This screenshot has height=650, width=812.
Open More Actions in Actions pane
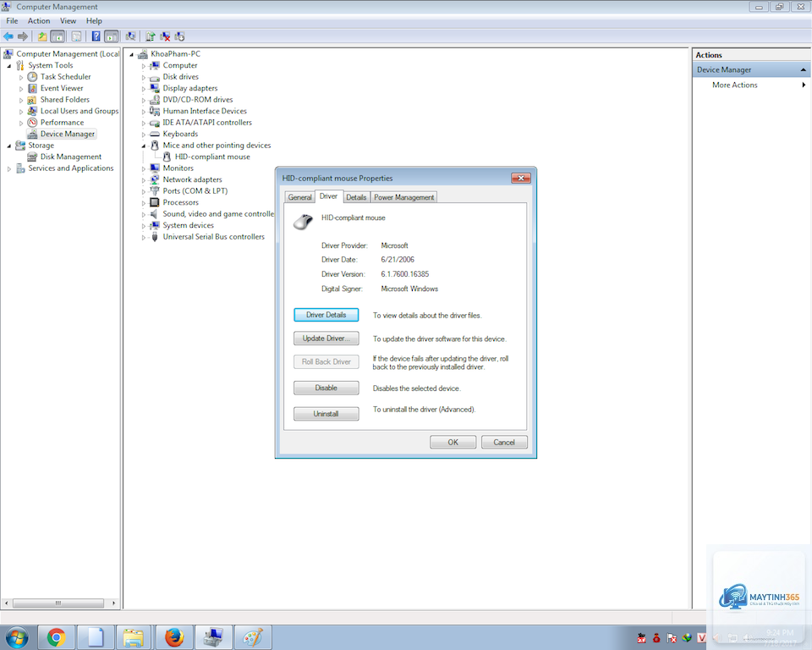coord(734,85)
